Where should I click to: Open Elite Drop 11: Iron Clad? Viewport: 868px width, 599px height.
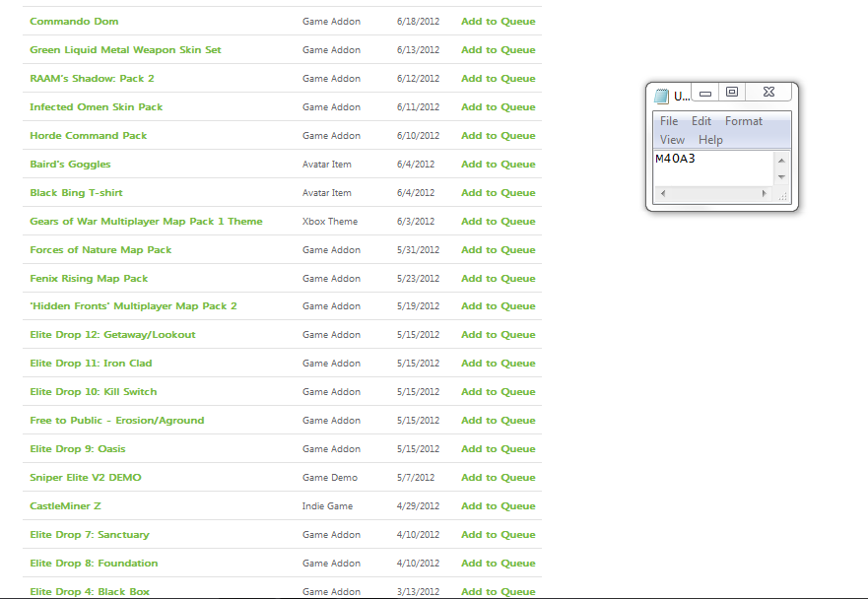coord(91,364)
